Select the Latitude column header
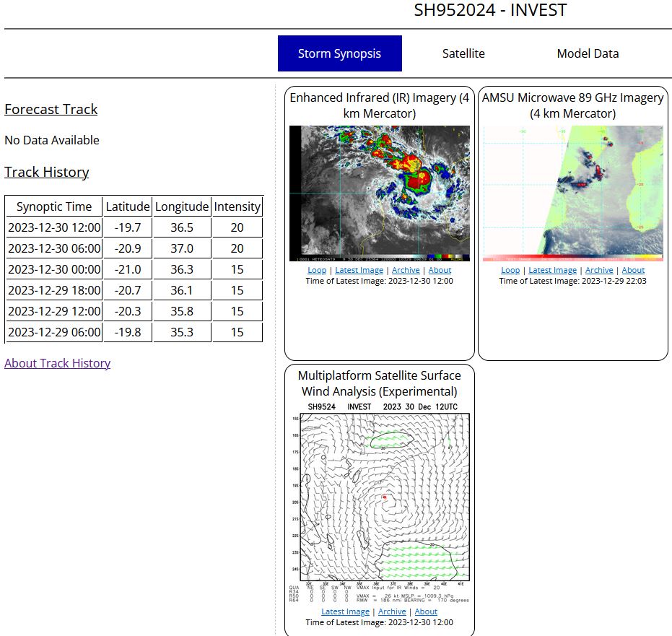 tap(128, 206)
